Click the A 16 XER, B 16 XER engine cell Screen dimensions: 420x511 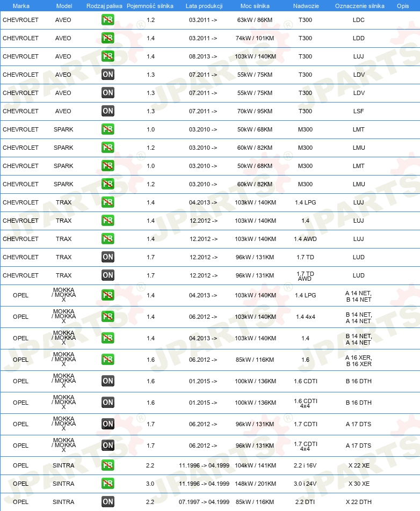pyautogui.click(x=359, y=361)
